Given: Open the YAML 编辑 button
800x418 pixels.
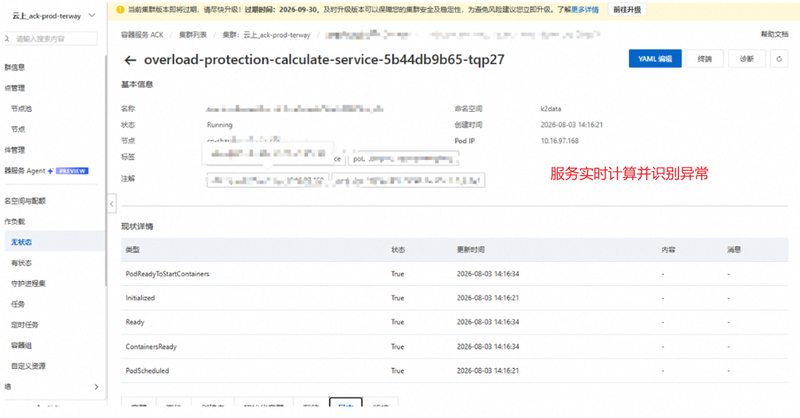Looking at the screenshot, I should (x=655, y=59).
